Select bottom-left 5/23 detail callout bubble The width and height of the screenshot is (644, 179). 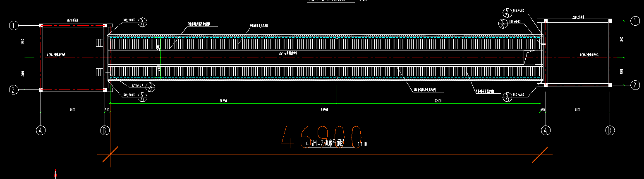tap(142, 97)
